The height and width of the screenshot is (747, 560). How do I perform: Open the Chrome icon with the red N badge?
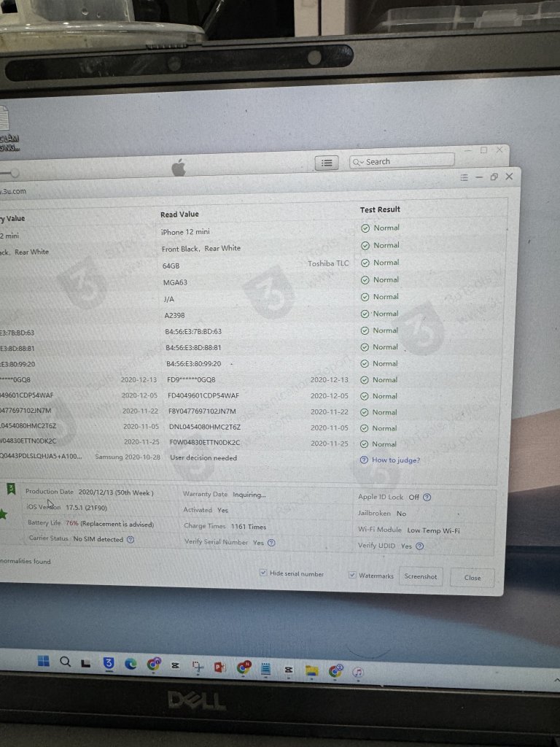pos(244,667)
